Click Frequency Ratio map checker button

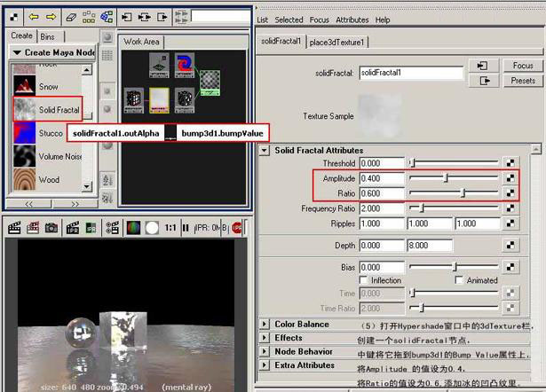510,208
